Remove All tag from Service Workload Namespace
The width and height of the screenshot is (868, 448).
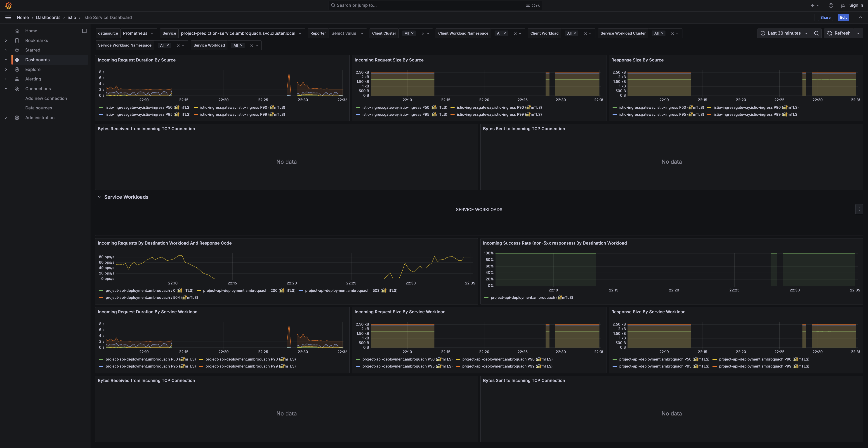click(x=168, y=45)
